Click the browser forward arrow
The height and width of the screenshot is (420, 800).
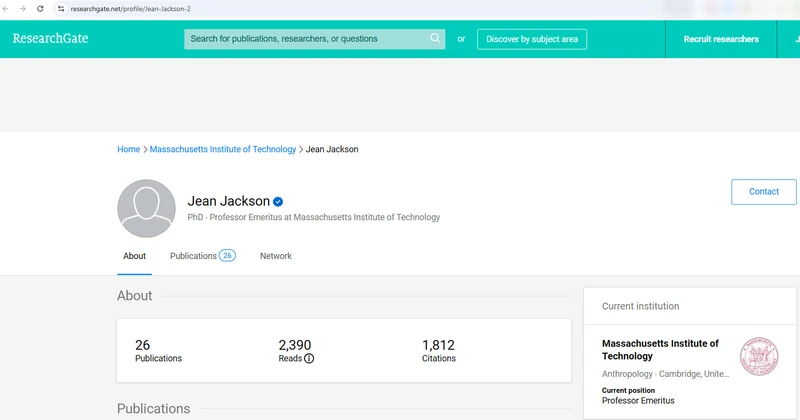pyautogui.click(x=22, y=9)
